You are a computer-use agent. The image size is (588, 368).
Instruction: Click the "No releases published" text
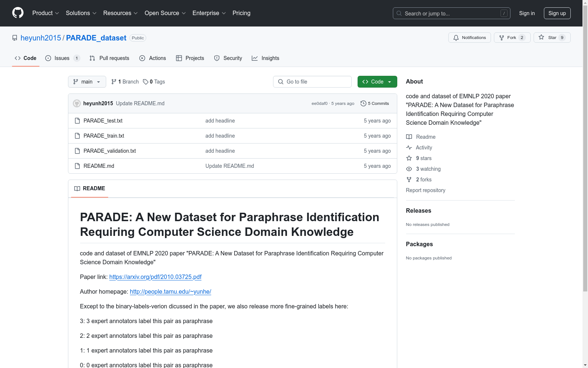pyautogui.click(x=428, y=224)
